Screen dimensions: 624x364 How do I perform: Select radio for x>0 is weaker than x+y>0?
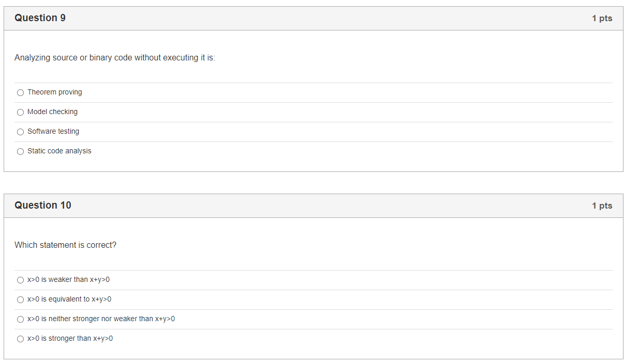tap(21, 280)
